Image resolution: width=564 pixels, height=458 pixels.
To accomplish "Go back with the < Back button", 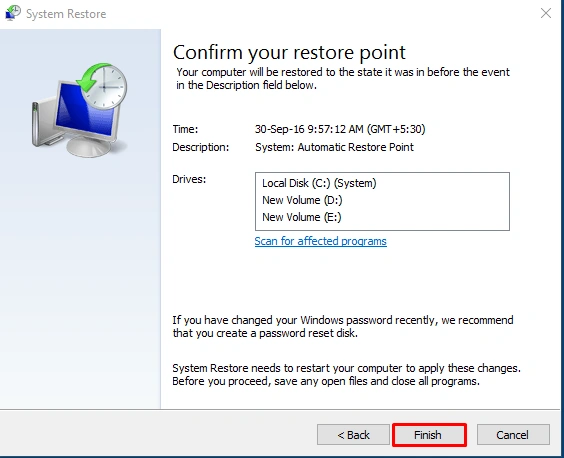I will point(353,435).
